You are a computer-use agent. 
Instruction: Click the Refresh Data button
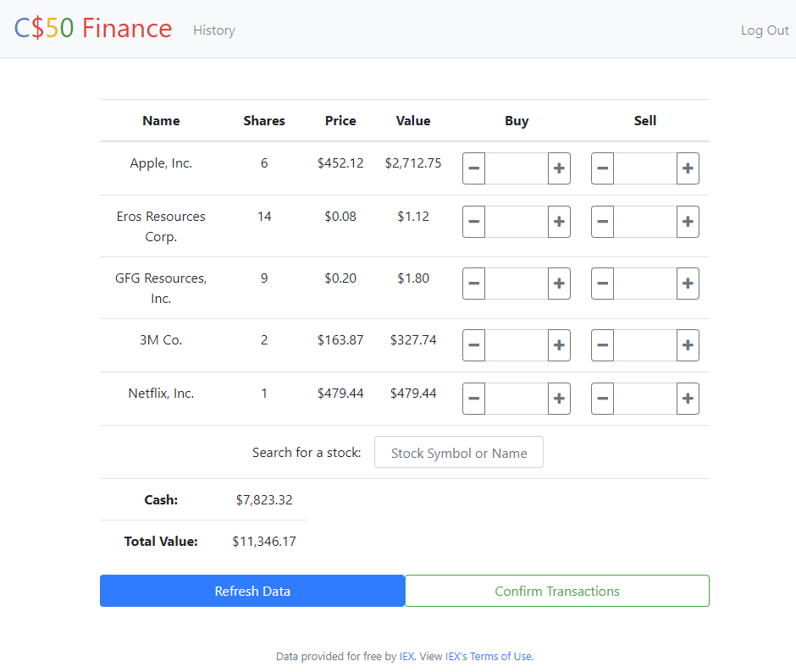click(252, 591)
